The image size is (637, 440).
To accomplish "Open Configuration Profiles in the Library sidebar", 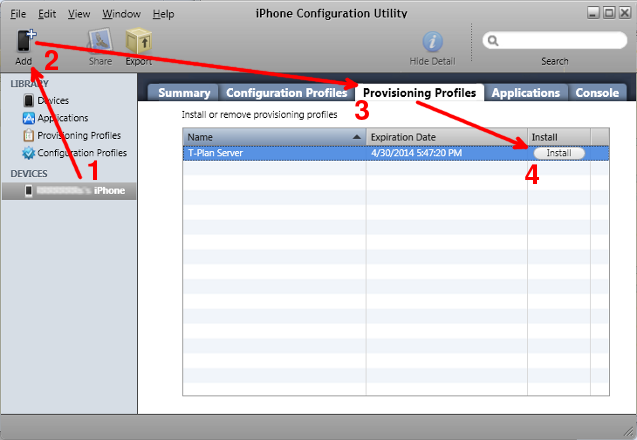I will click(81, 153).
